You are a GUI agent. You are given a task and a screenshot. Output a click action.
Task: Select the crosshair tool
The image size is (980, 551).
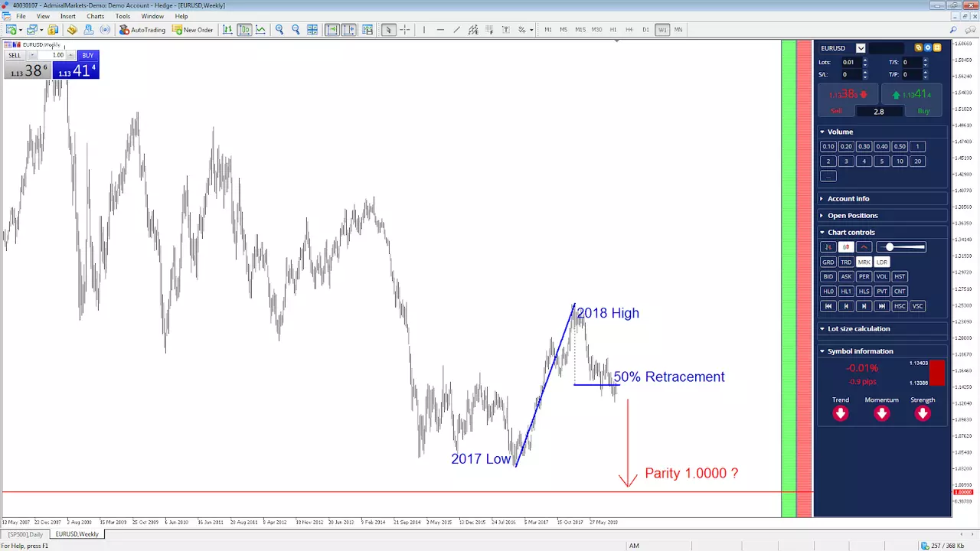(x=405, y=30)
